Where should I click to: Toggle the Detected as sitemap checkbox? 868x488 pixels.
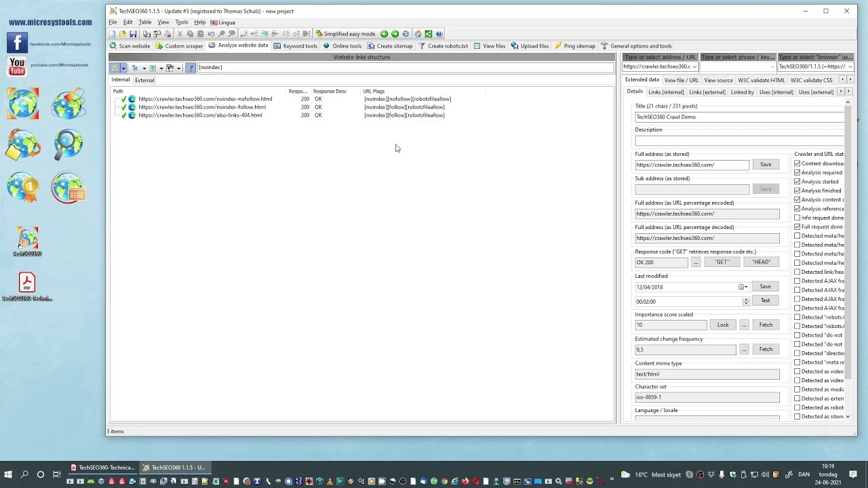pyautogui.click(x=797, y=416)
